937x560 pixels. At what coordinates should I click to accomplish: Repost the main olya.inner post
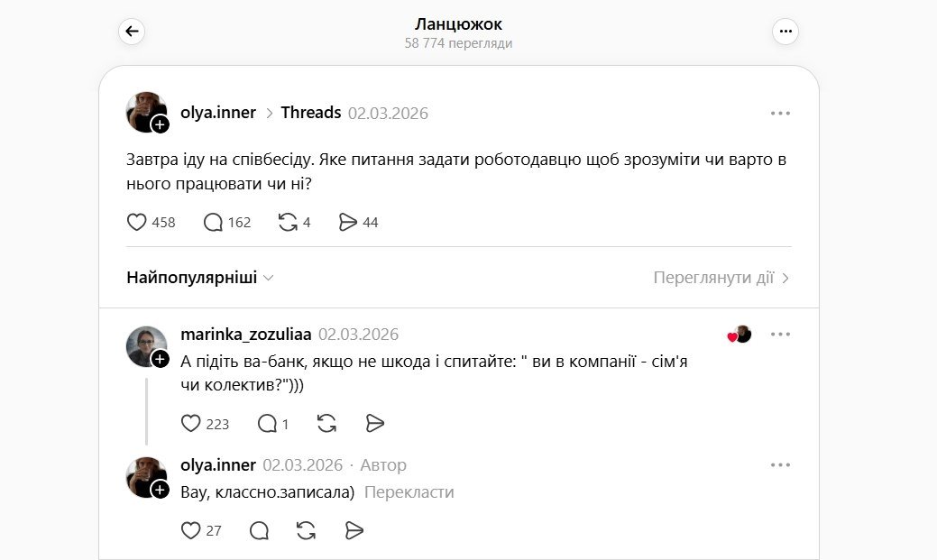288,222
